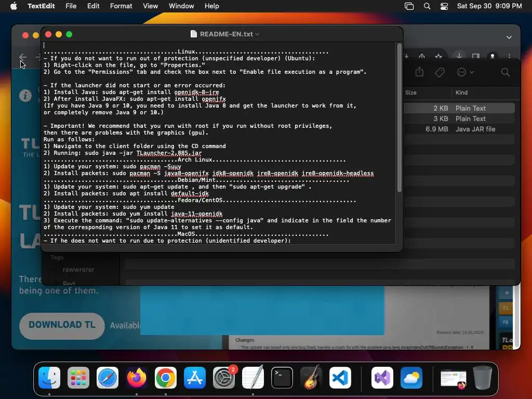The height and width of the screenshot is (399, 532).
Task: Launch GarageBand from the Dock
Action: (x=311, y=378)
